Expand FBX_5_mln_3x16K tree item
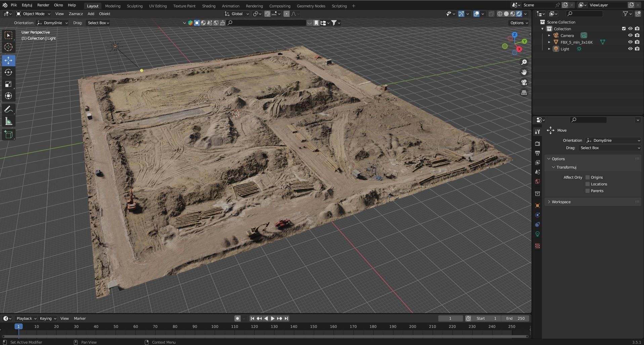The image size is (644, 345). tap(549, 42)
